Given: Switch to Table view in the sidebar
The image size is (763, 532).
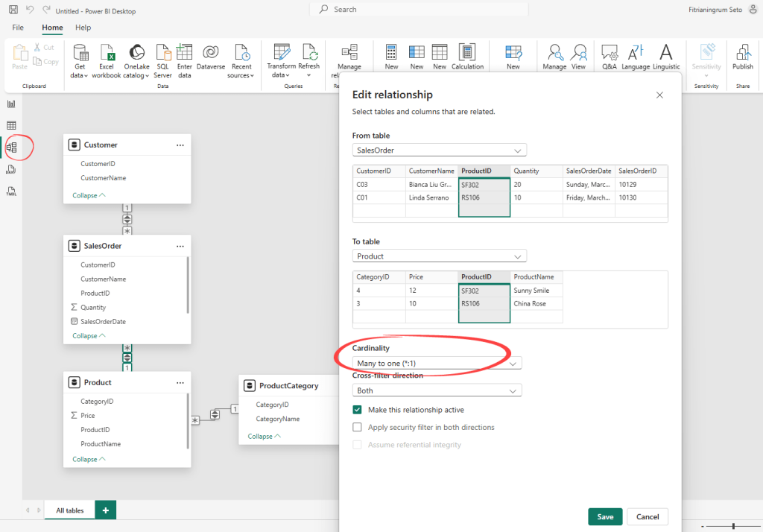Looking at the screenshot, I should click(10, 125).
